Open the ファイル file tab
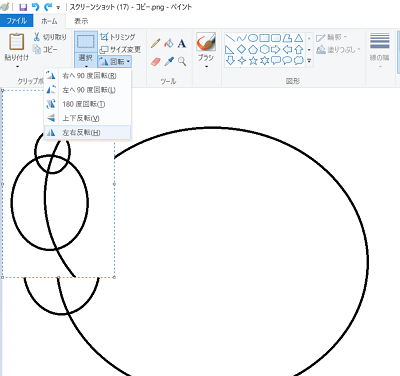The image size is (400, 376). [17, 21]
